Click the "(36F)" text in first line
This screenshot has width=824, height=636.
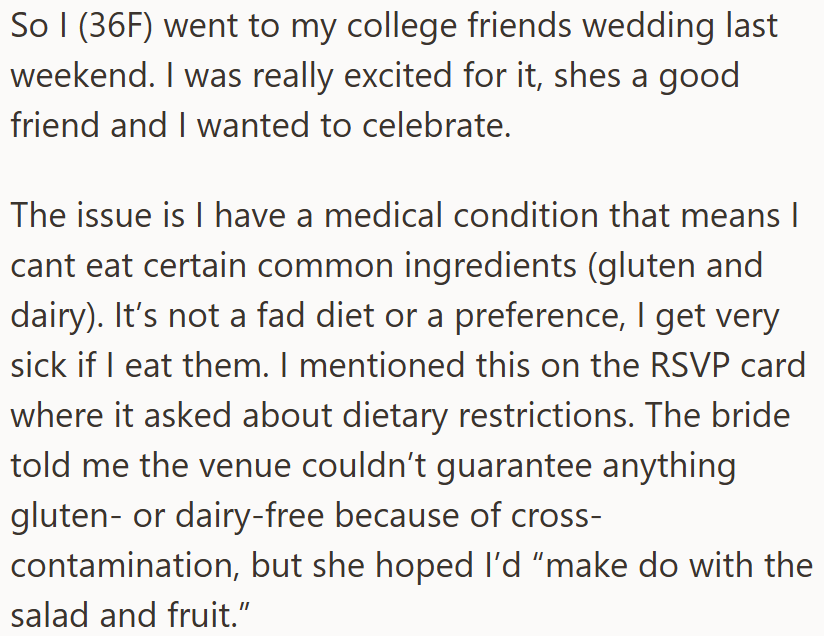115,26
